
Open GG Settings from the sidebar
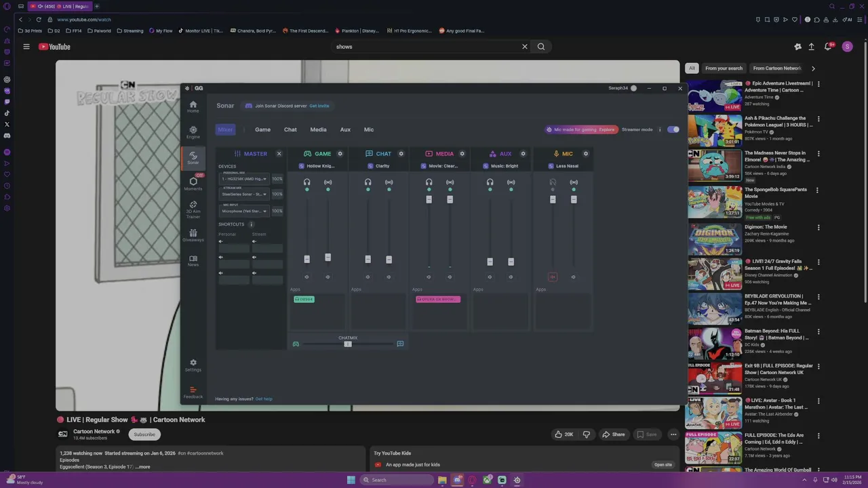[x=193, y=365]
